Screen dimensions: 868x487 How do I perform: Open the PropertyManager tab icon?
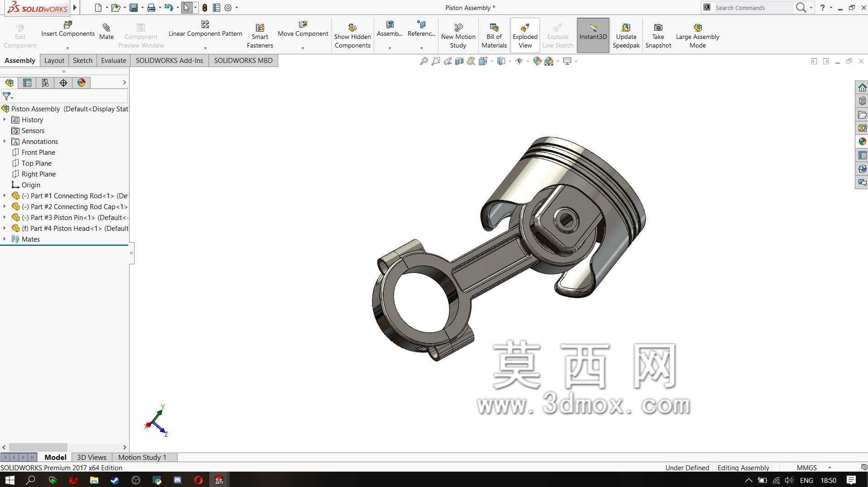pos(27,83)
